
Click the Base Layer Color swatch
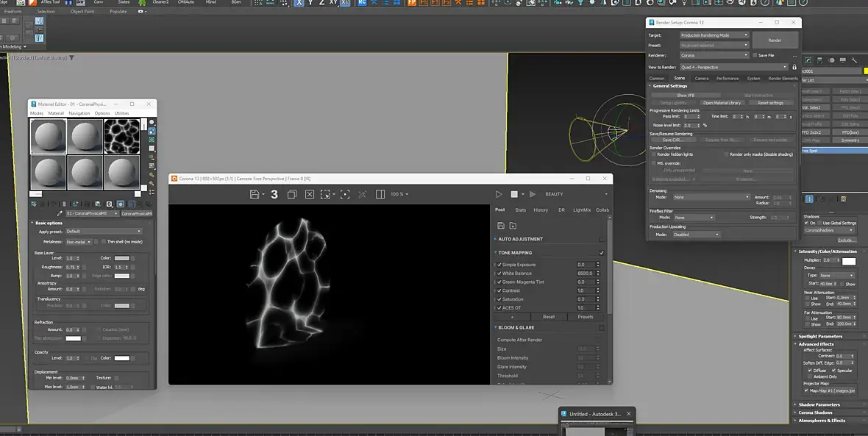[122, 258]
